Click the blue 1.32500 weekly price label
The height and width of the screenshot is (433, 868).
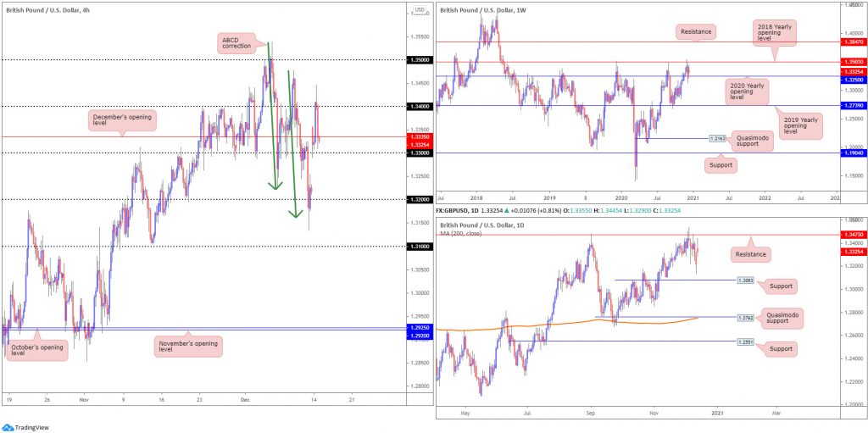(x=854, y=80)
